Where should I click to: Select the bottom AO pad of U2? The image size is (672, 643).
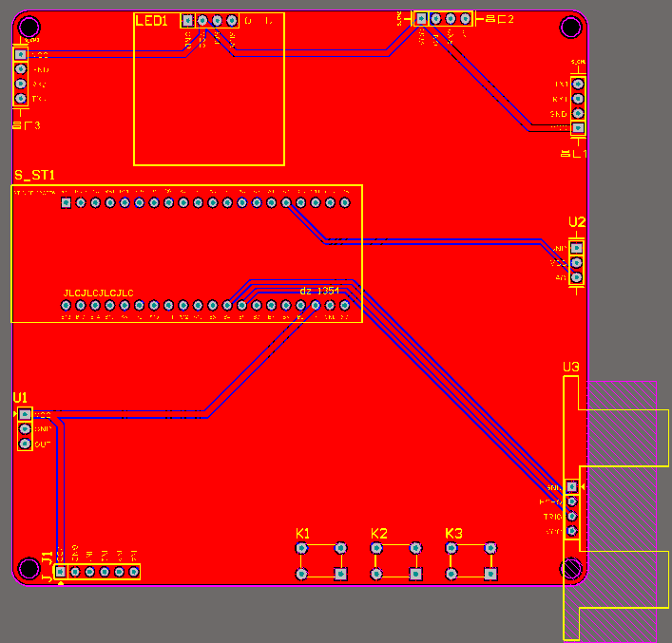coord(576,277)
